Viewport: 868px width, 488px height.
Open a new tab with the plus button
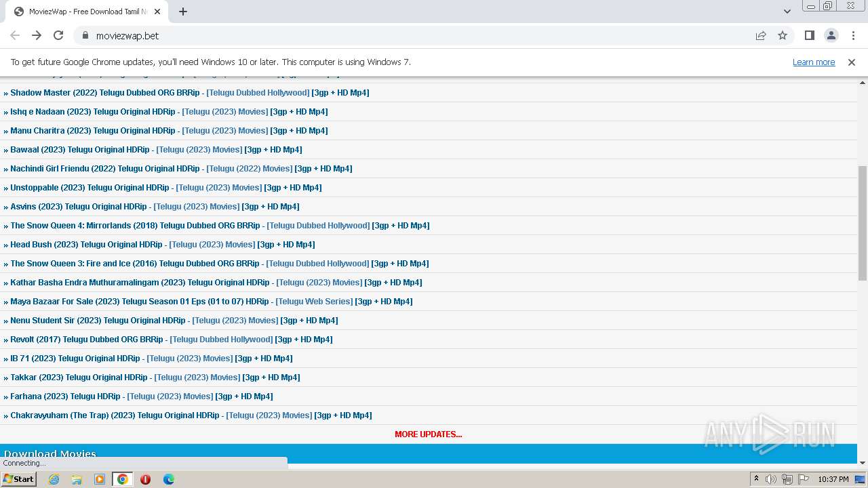[183, 12]
